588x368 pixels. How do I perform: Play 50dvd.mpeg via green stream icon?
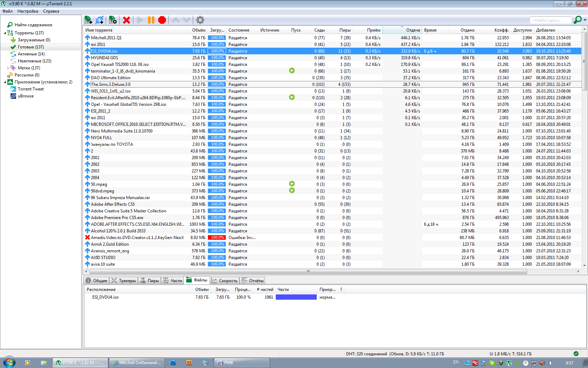292,191
